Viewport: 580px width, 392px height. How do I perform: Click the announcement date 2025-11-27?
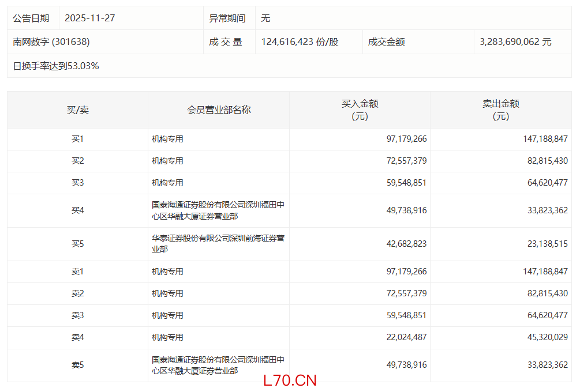pos(89,18)
